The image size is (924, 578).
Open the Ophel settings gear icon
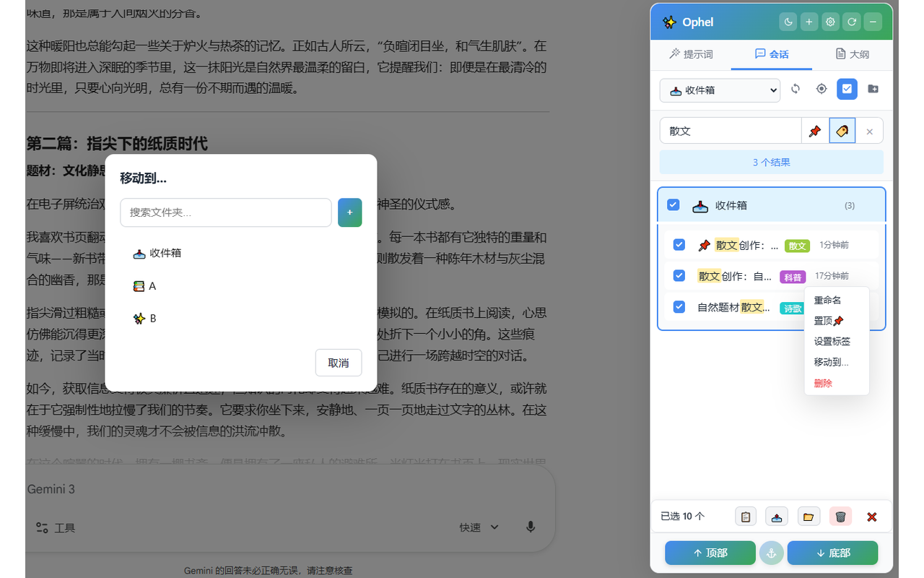click(x=830, y=22)
